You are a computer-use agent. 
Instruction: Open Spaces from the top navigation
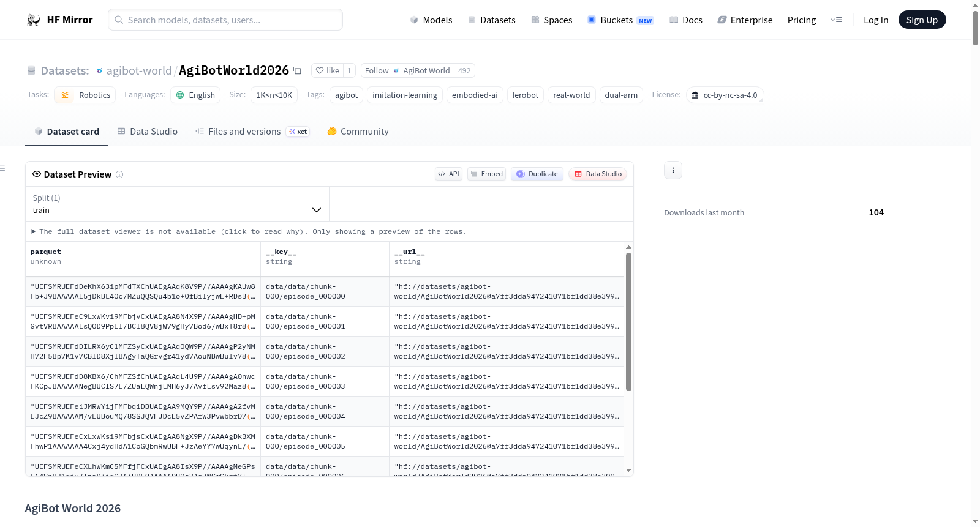click(x=551, y=20)
